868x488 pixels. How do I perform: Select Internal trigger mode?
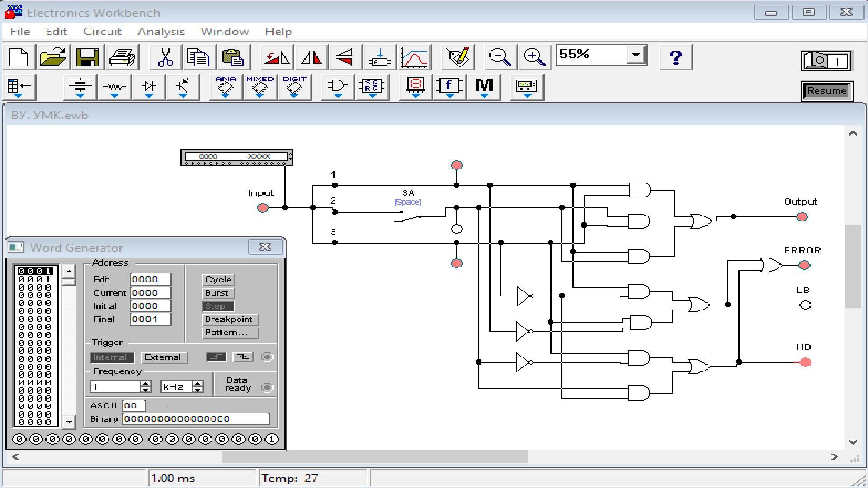point(111,357)
